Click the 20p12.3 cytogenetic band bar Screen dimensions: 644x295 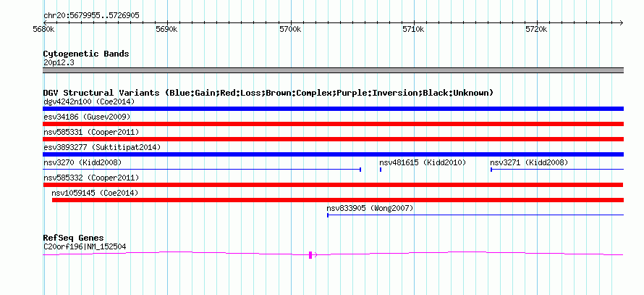pyautogui.click(x=333, y=70)
